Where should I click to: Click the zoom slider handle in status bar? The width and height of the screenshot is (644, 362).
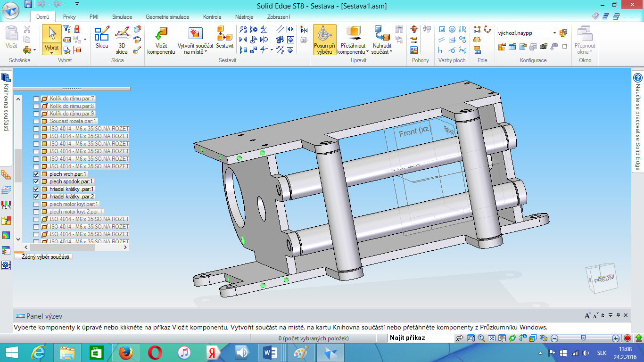pos(584,338)
